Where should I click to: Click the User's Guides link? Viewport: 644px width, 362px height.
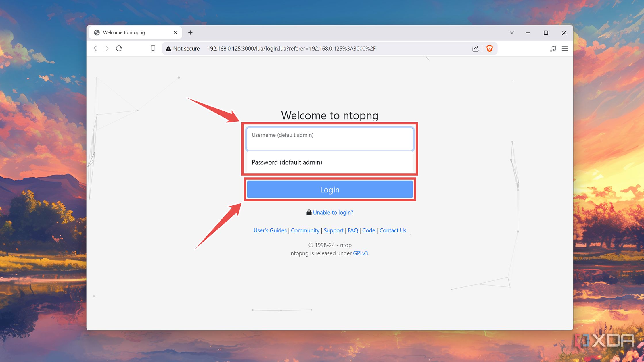[270, 230]
